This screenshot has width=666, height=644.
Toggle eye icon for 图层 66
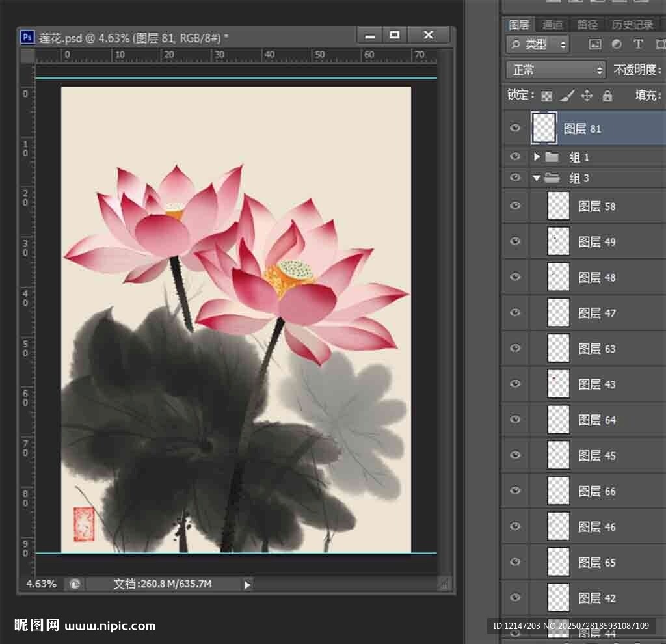click(515, 491)
